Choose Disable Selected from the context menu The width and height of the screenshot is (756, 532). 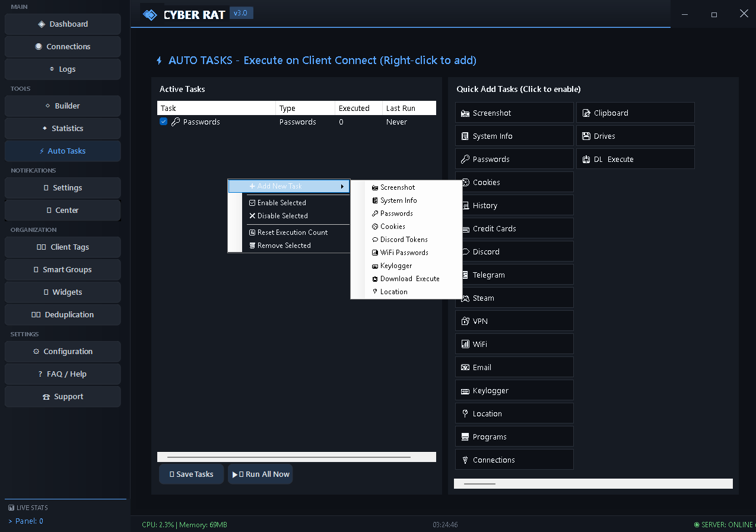point(289,216)
